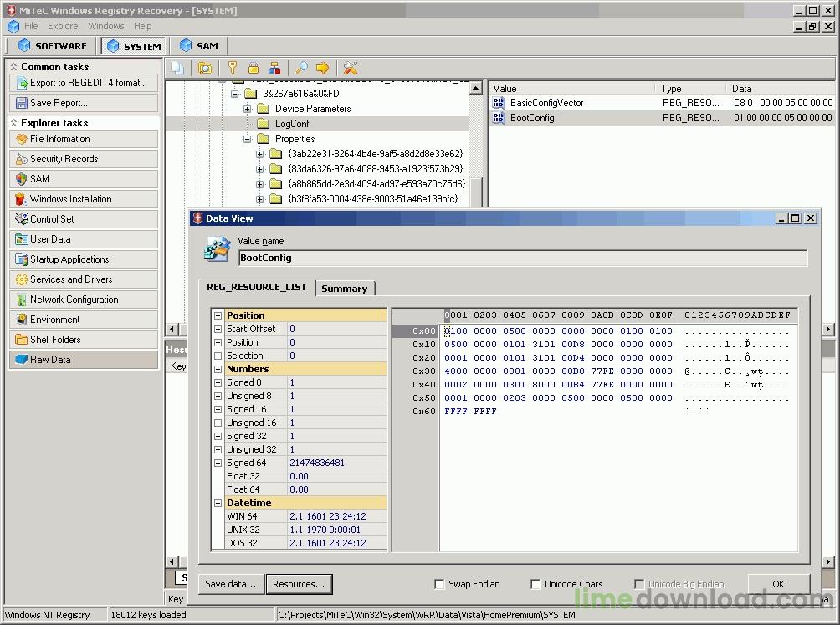Click the network hierarchy toolbar icon
840x625 pixels.
coord(274,68)
